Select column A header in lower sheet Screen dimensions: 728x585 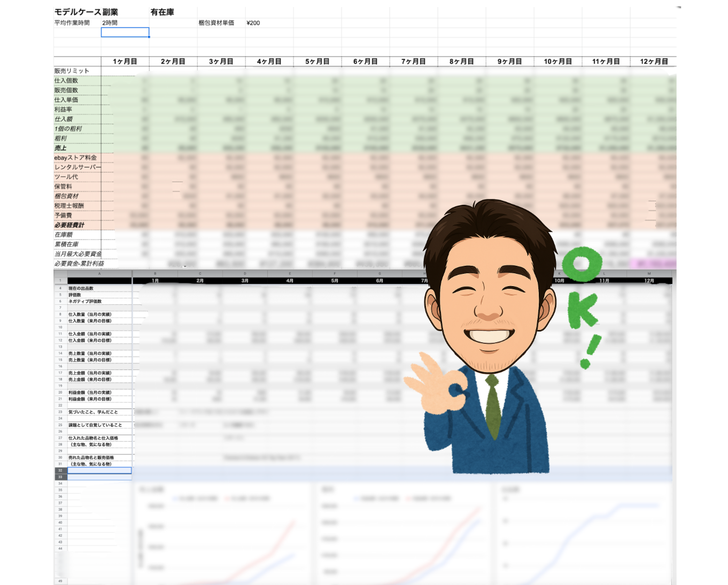(99, 273)
